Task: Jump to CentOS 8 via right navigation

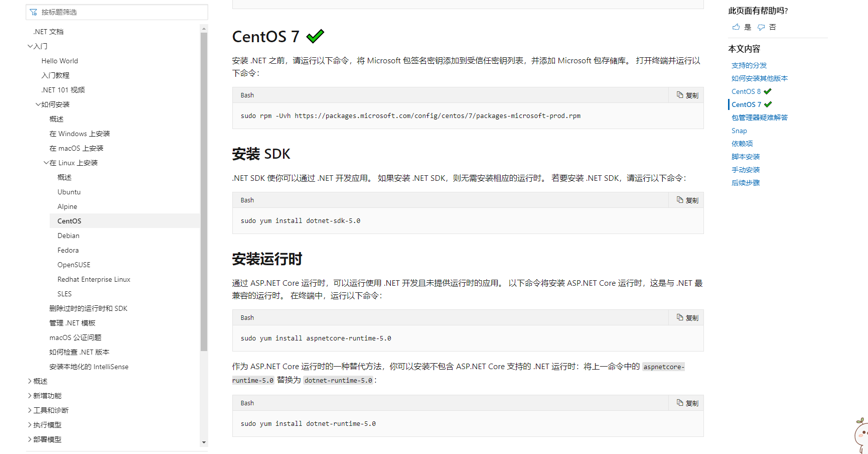Action: [x=746, y=91]
